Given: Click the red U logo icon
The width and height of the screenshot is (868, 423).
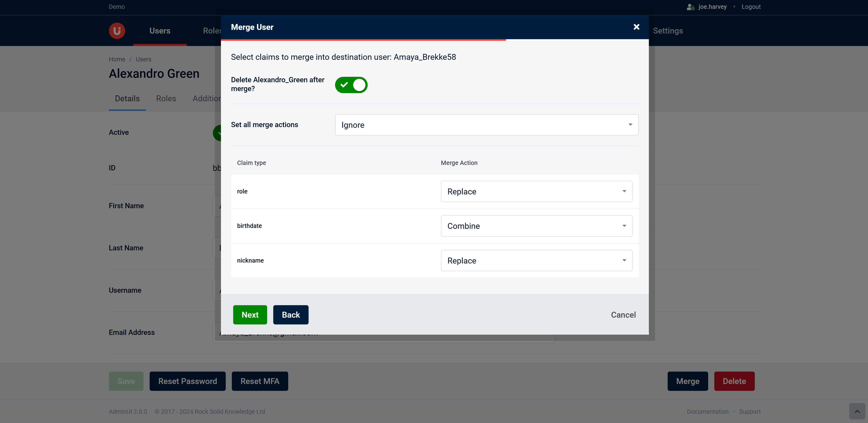Looking at the screenshot, I should [x=117, y=31].
